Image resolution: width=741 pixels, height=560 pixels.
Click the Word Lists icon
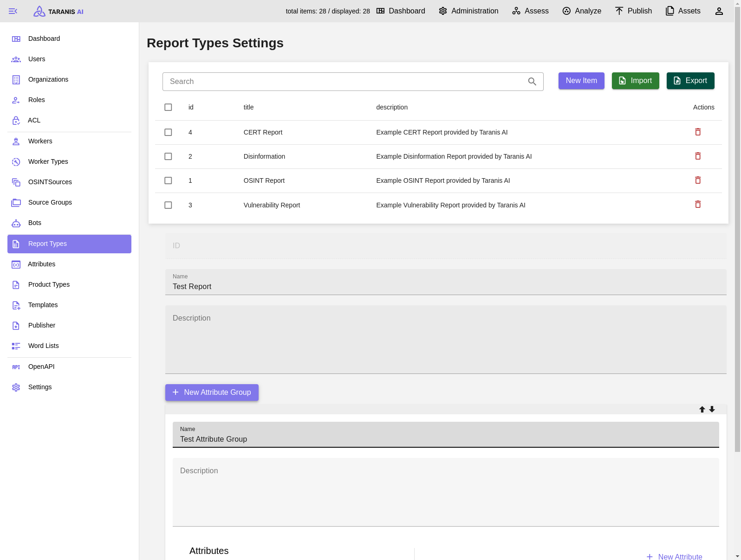click(16, 346)
